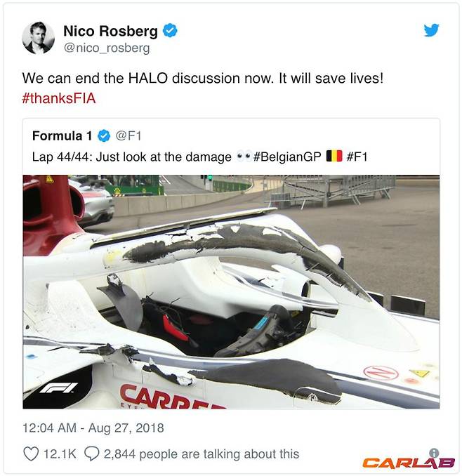Open the damaged halo car photo
Viewport: 462px width, 476px height.
(231, 292)
